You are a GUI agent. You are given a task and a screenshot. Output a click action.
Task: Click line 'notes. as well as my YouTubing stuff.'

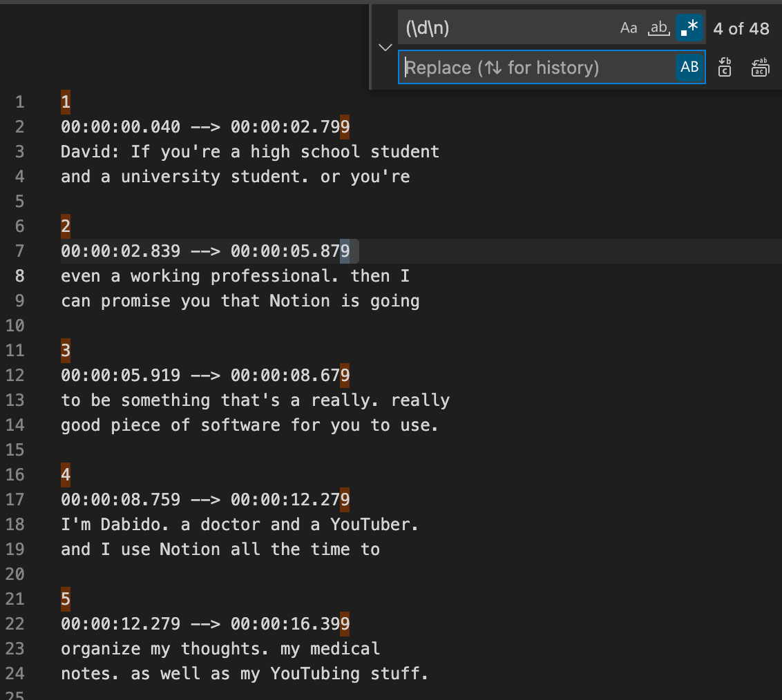point(245,674)
